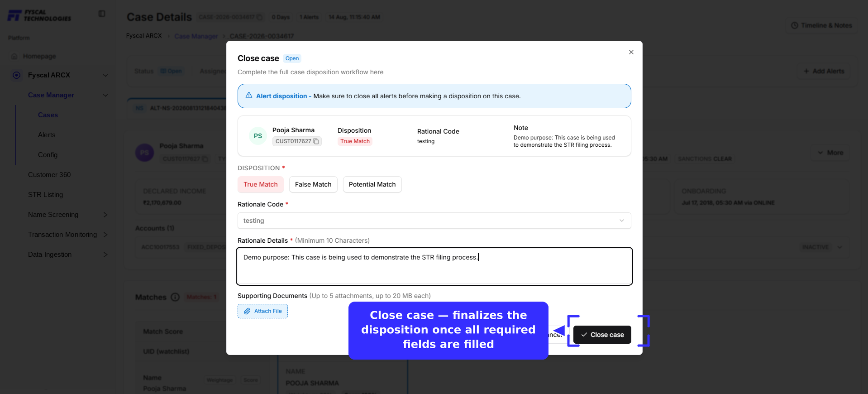Go to Alerts in the sidebar
868x394 pixels.
[x=47, y=135]
